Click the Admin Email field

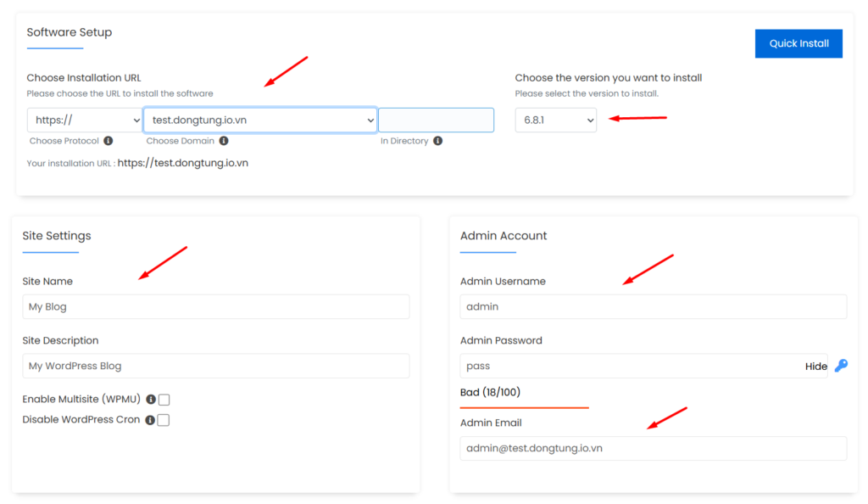pos(654,449)
